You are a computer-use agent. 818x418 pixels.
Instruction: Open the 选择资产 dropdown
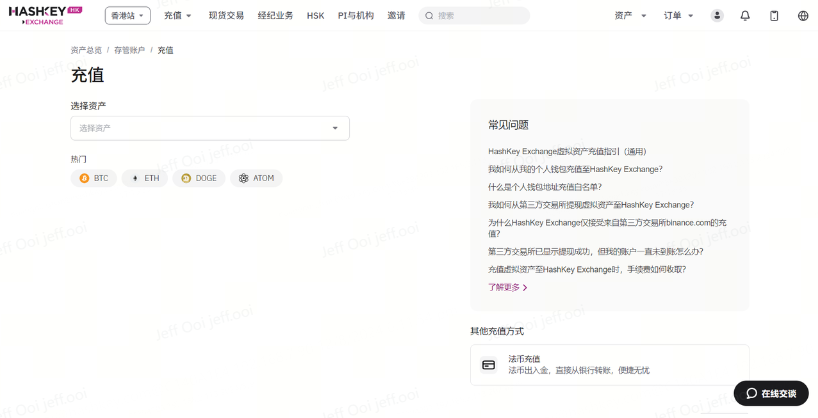(x=210, y=128)
